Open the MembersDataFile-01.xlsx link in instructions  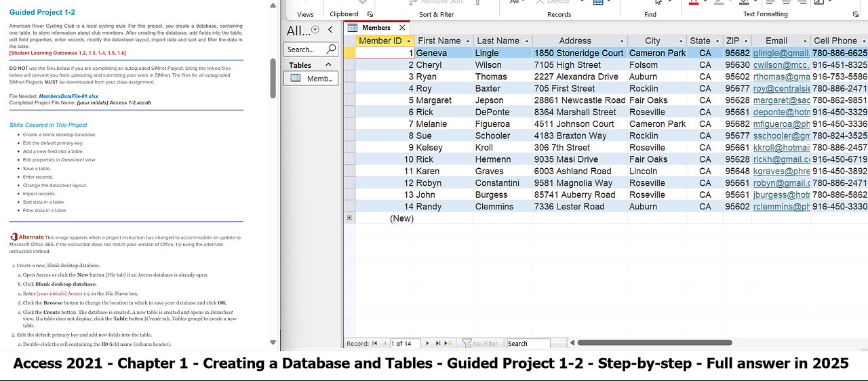(x=68, y=96)
